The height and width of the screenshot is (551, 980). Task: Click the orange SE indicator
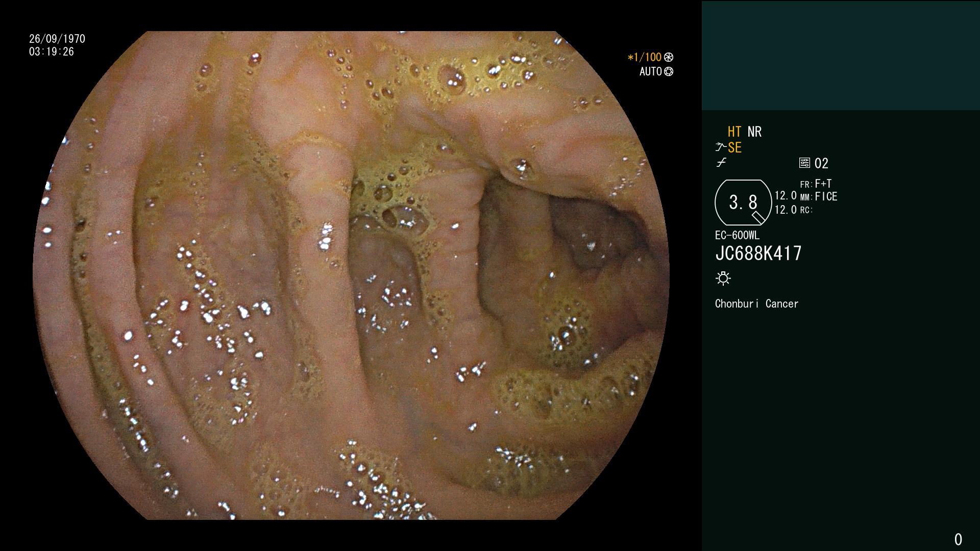[734, 147]
